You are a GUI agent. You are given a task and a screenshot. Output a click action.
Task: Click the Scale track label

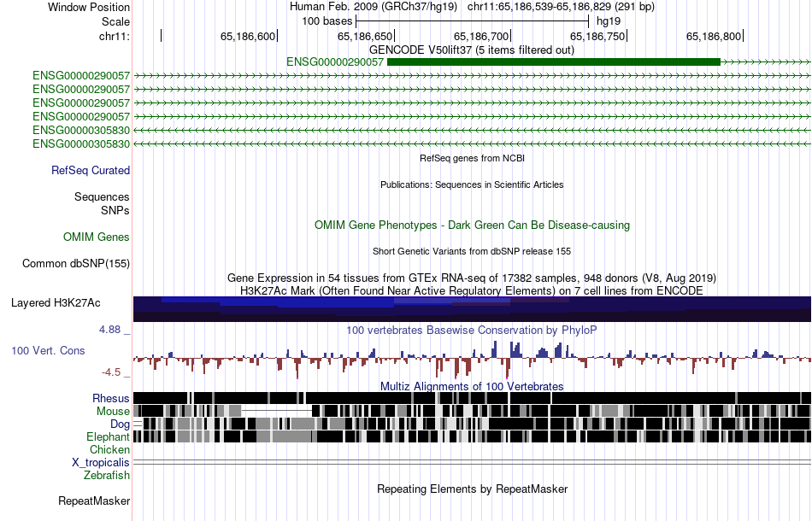115,21
